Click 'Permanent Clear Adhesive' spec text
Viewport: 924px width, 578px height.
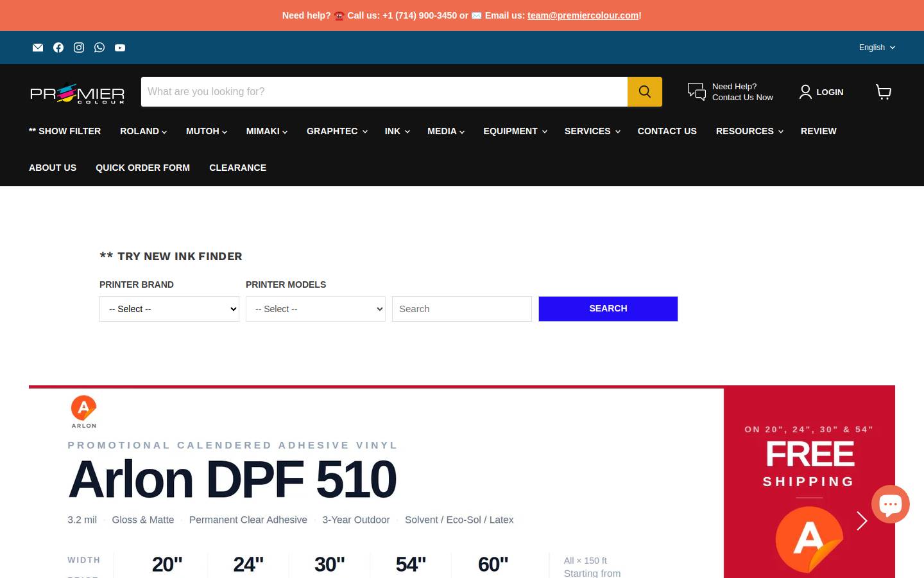pyautogui.click(x=248, y=520)
